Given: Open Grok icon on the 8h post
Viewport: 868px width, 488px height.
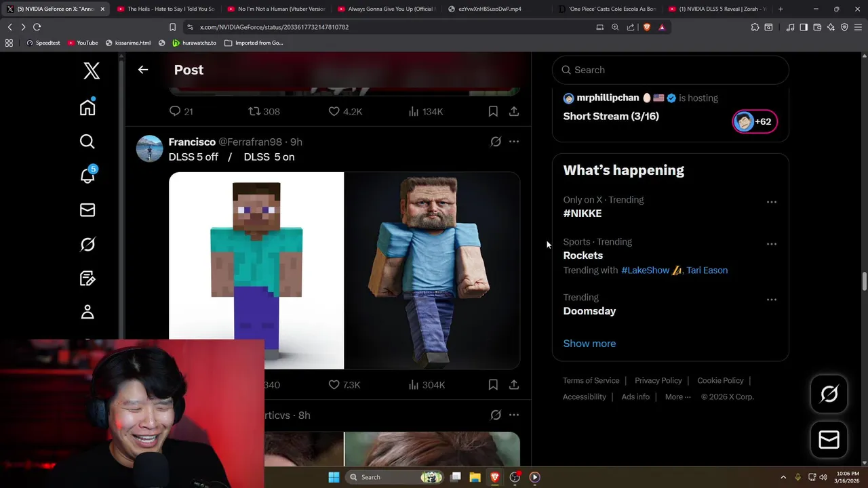Looking at the screenshot, I should 496,415.
